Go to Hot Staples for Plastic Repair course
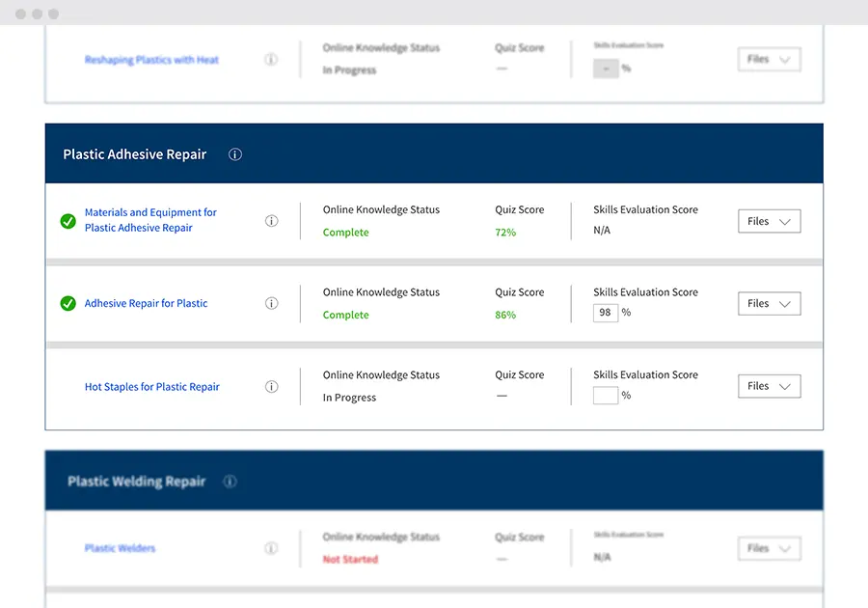The height and width of the screenshot is (608, 868). pos(151,387)
